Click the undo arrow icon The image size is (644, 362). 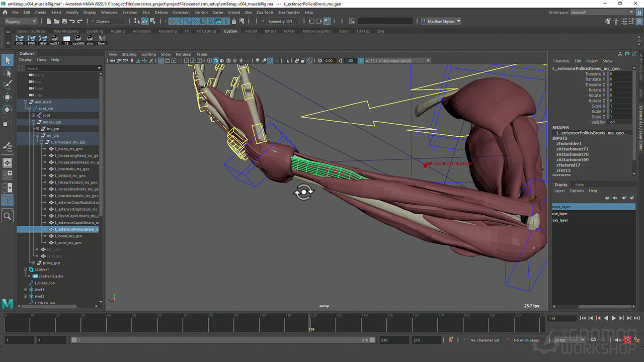tap(72, 21)
